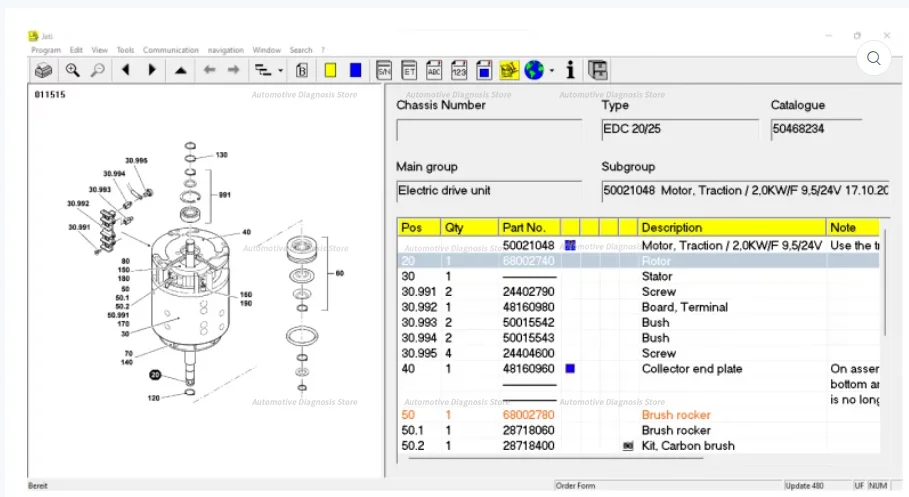Open the Search menu

pos(301,50)
